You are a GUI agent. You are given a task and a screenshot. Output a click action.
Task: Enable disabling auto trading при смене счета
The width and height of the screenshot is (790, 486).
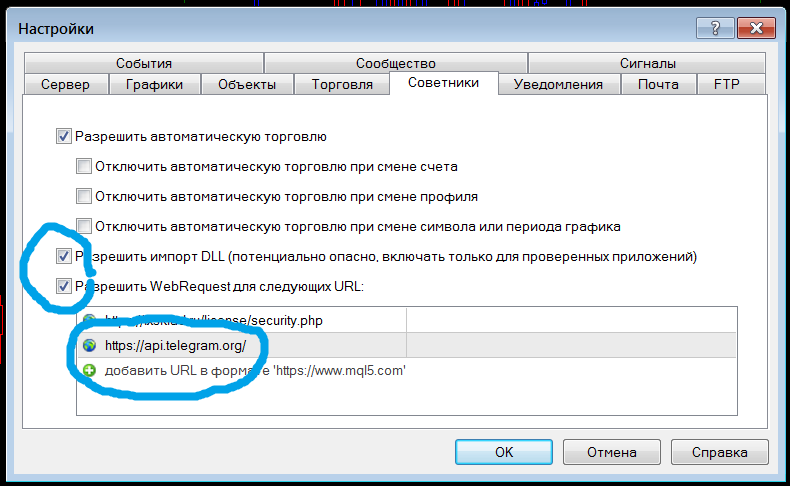[x=84, y=166]
